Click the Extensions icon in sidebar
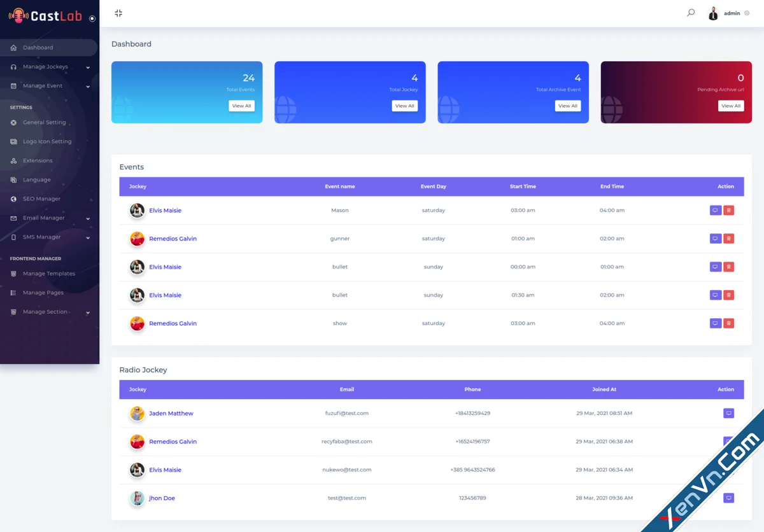The height and width of the screenshot is (532, 764). [13, 160]
